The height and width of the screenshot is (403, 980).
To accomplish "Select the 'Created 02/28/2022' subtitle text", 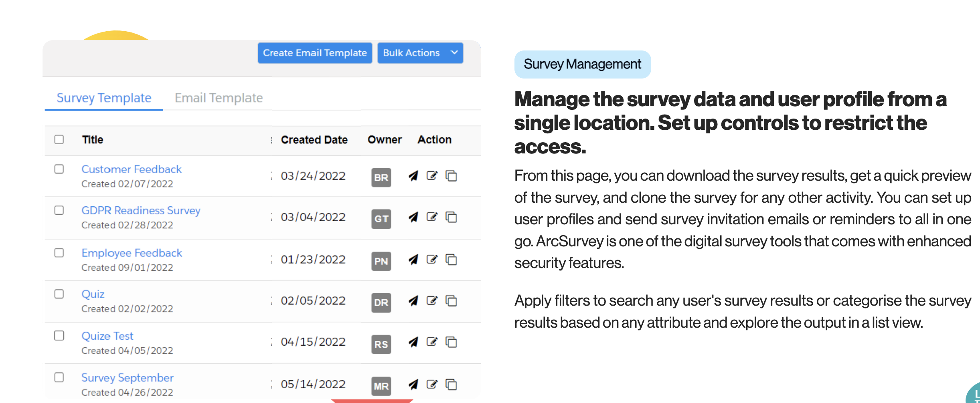I will tap(127, 225).
